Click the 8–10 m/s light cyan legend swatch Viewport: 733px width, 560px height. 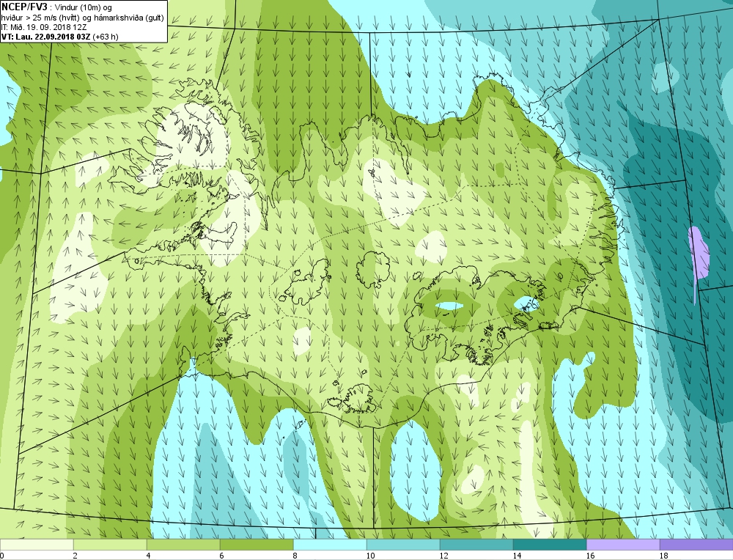pos(330,545)
